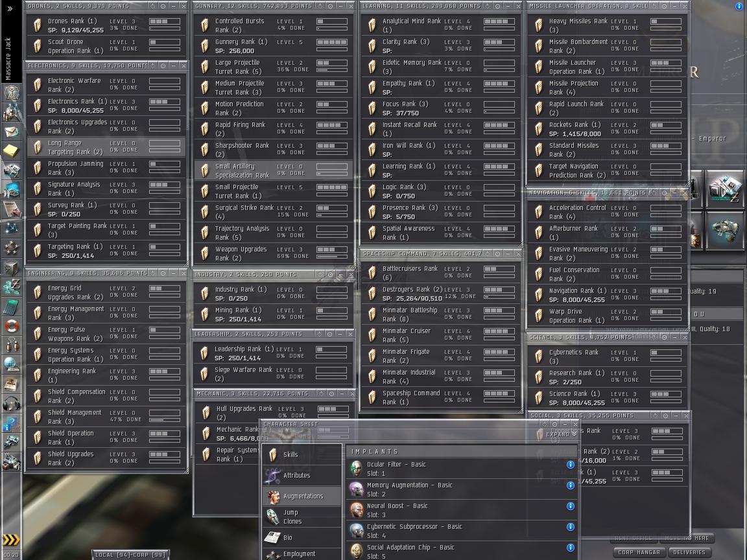Switch to the Skills tab in Character Sheet

click(x=302, y=455)
